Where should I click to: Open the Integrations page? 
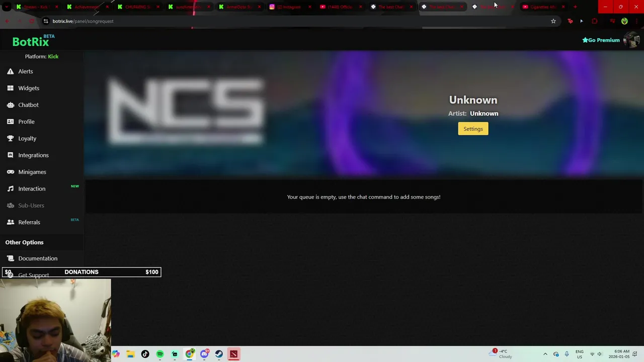point(28,155)
